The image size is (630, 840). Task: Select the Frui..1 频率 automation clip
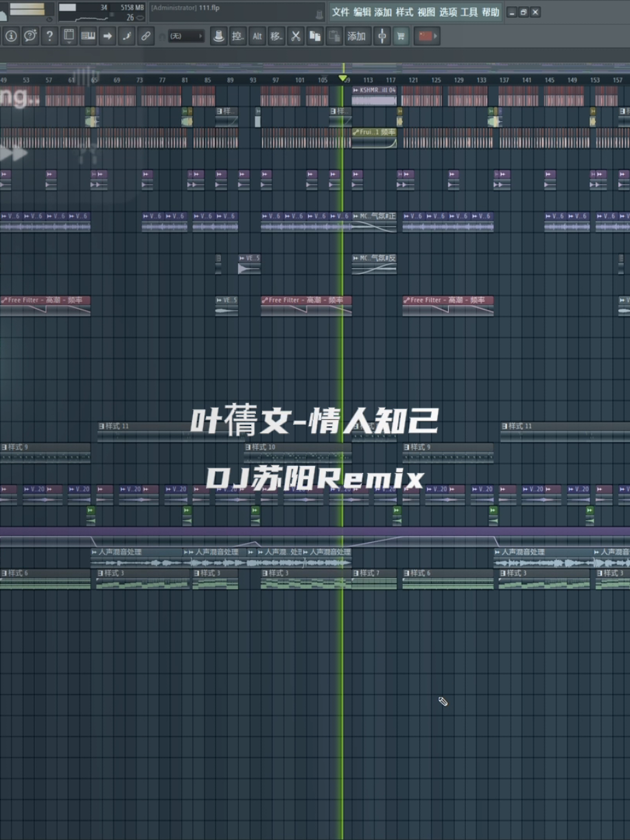click(x=375, y=137)
